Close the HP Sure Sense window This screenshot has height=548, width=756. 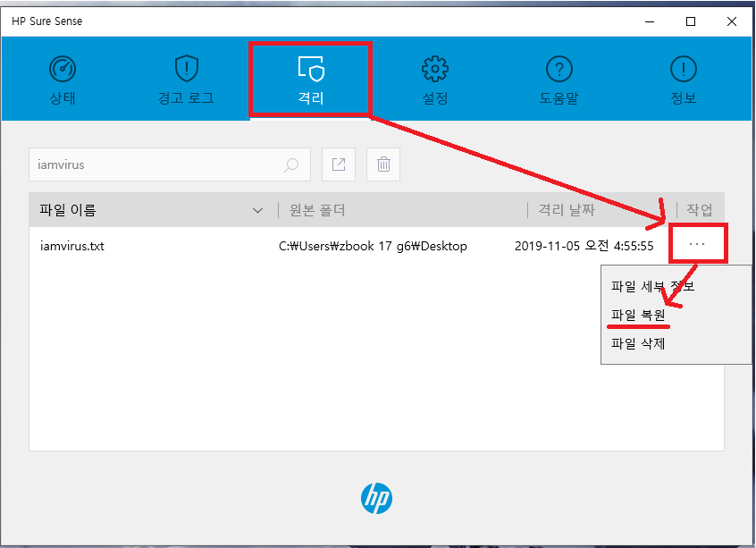[x=731, y=21]
